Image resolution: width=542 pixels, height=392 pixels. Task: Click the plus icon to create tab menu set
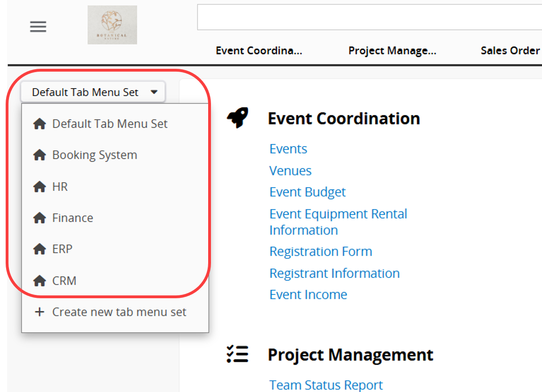point(40,312)
